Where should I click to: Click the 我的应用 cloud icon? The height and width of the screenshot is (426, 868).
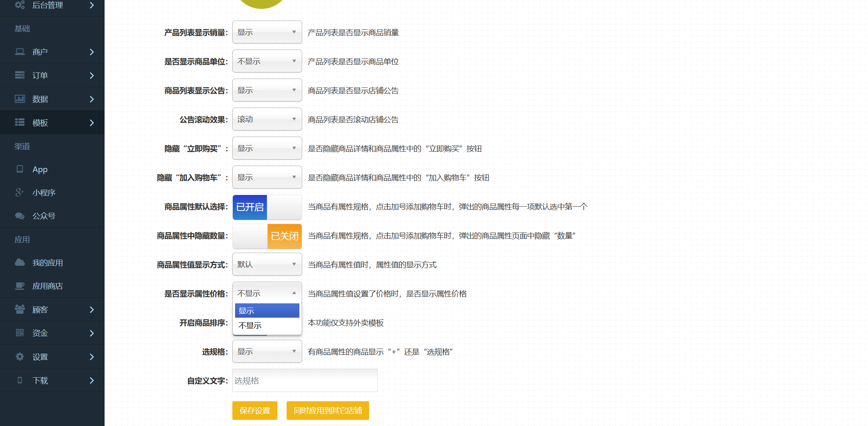(x=20, y=262)
